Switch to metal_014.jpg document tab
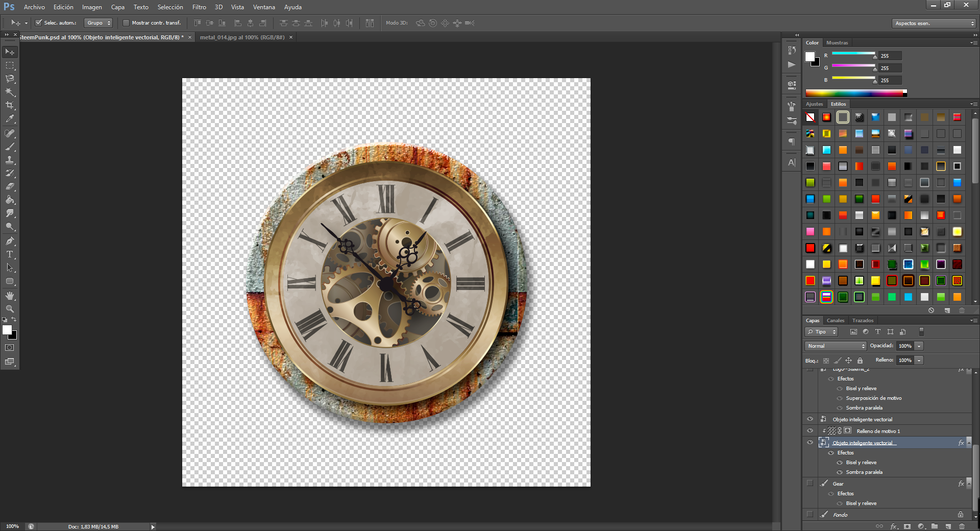980x531 pixels. [242, 37]
